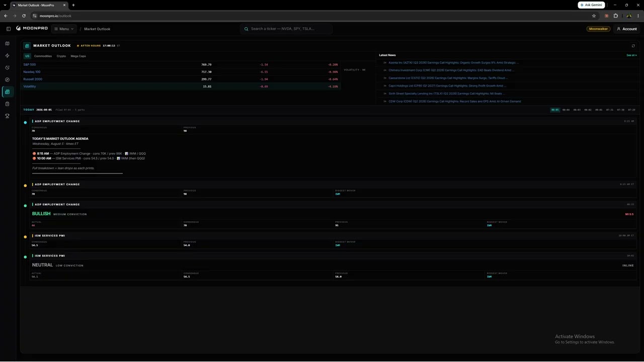Expand the Menu dropdown
This screenshot has height=362, width=644.
(64, 29)
